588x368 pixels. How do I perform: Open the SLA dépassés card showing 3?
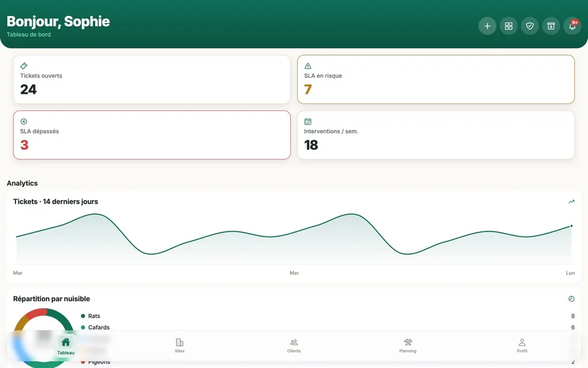click(x=152, y=135)
